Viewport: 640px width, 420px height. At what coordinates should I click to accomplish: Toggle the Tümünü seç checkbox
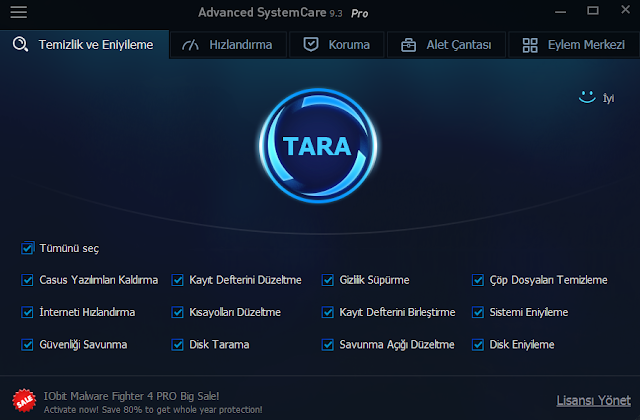(x=27, y=248)
